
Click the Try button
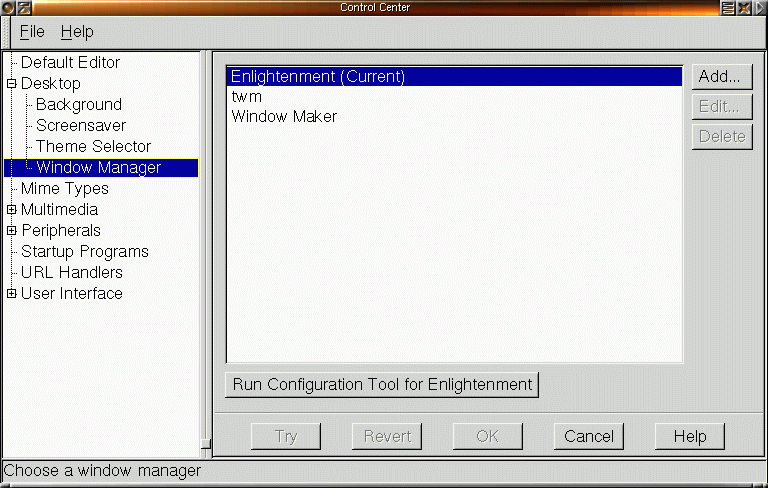[x=286, y=436]
